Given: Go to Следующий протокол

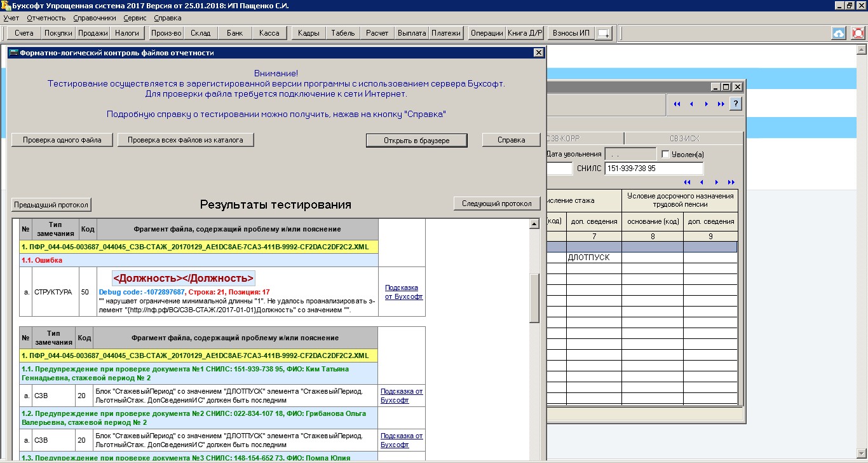Looking at the screenshot, I should [496, 204].
